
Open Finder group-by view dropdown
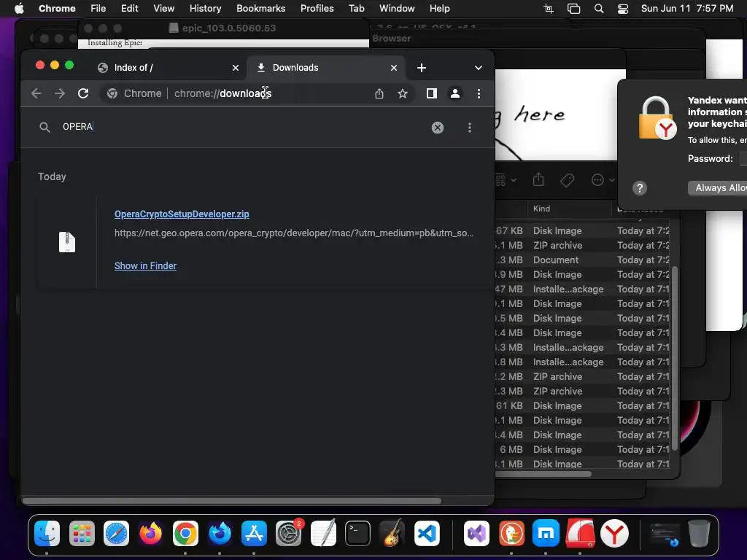[x=506, y=180]
